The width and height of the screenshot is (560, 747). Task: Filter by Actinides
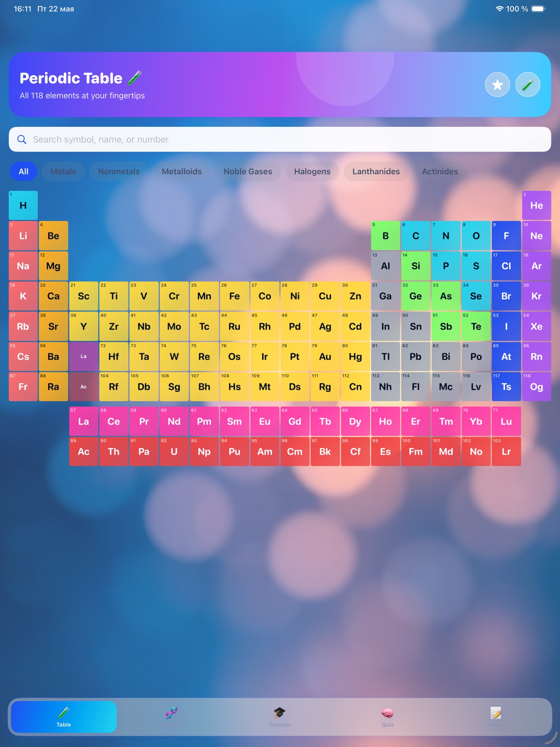[x=440, y=172]
